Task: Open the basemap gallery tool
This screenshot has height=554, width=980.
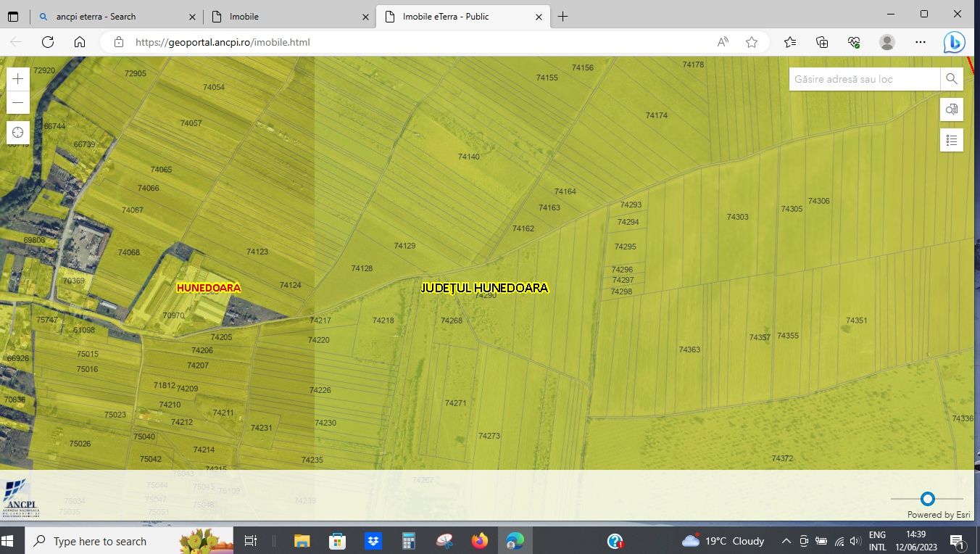Action: coord(952,109)
